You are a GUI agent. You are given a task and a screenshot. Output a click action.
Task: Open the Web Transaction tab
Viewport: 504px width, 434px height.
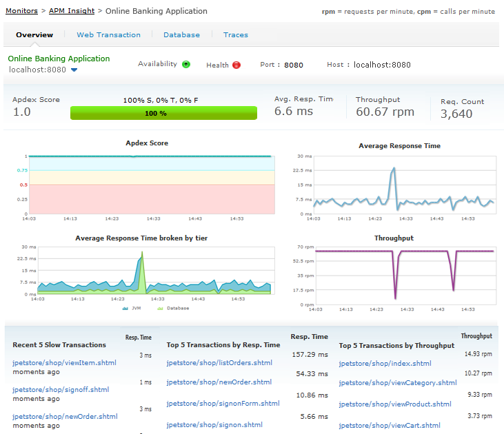[108, 35]
